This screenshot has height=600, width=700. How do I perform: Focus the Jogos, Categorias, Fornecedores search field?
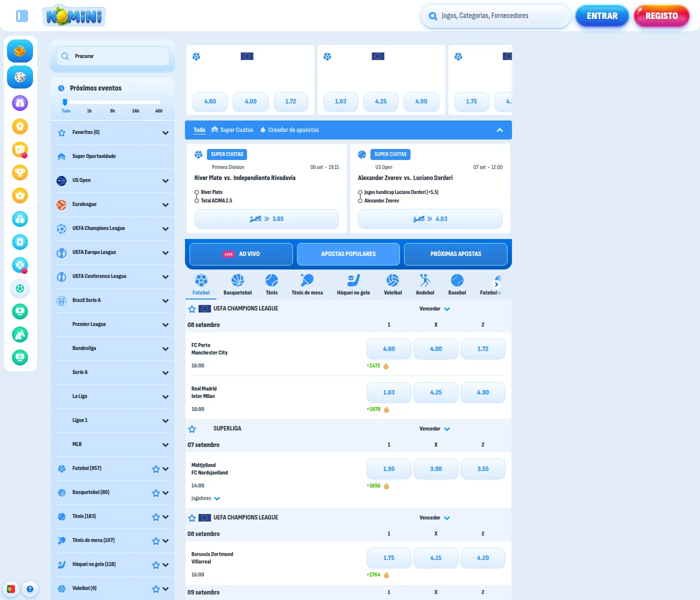(496, 16)
